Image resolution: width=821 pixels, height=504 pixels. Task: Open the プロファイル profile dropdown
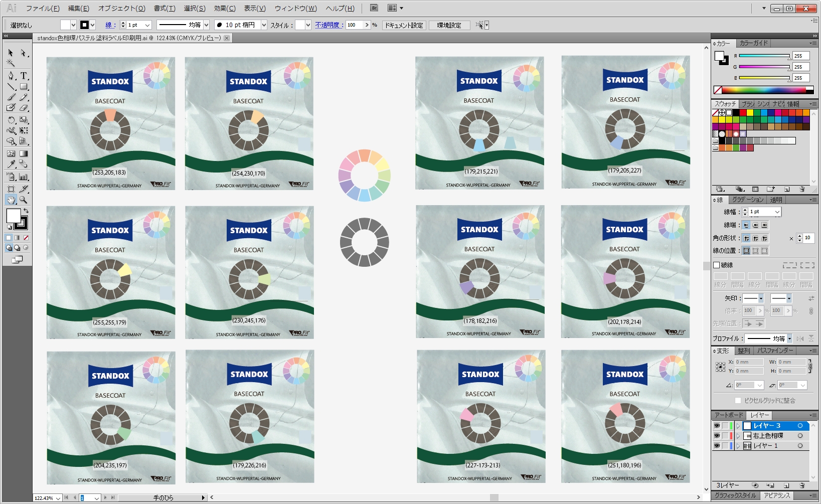(789, 339)
